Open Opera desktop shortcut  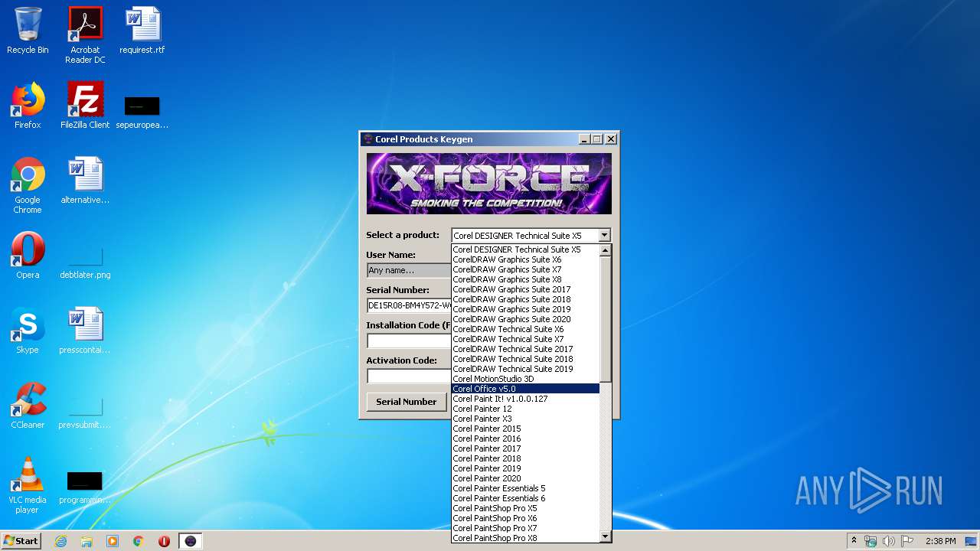pyautogui.click(x=28, y=256)
